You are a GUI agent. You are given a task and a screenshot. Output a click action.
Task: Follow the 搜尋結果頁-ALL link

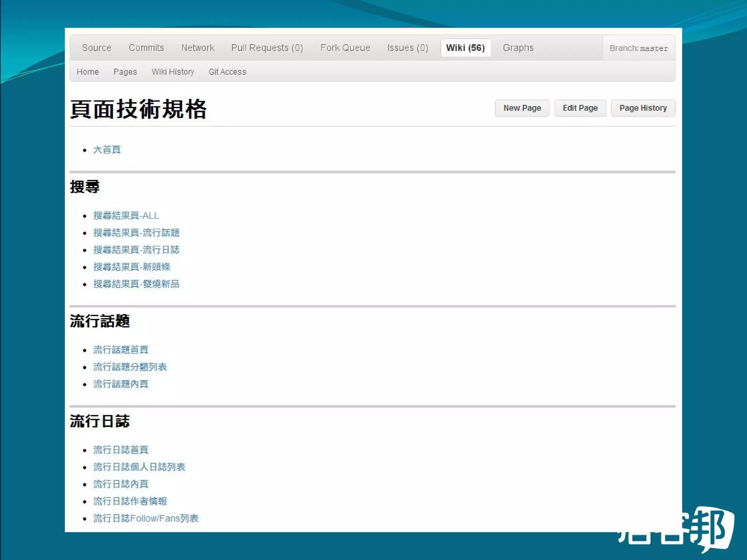click(126, 216)
